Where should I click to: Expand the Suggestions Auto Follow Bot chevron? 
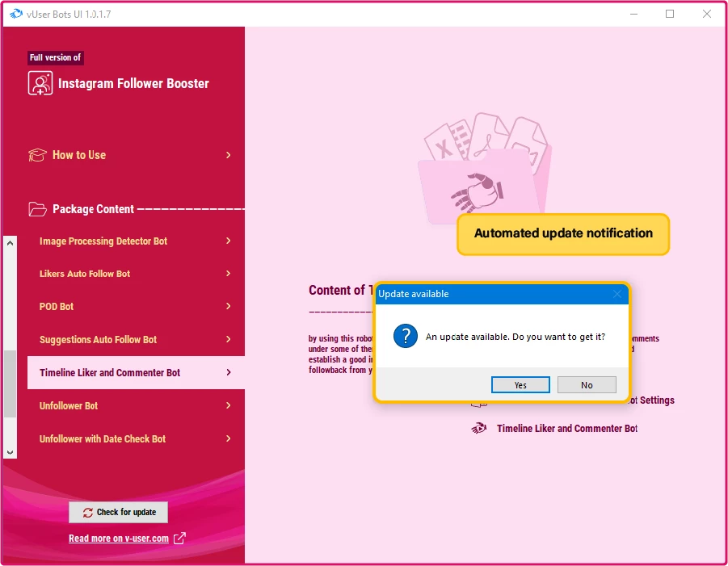(228, 339)
